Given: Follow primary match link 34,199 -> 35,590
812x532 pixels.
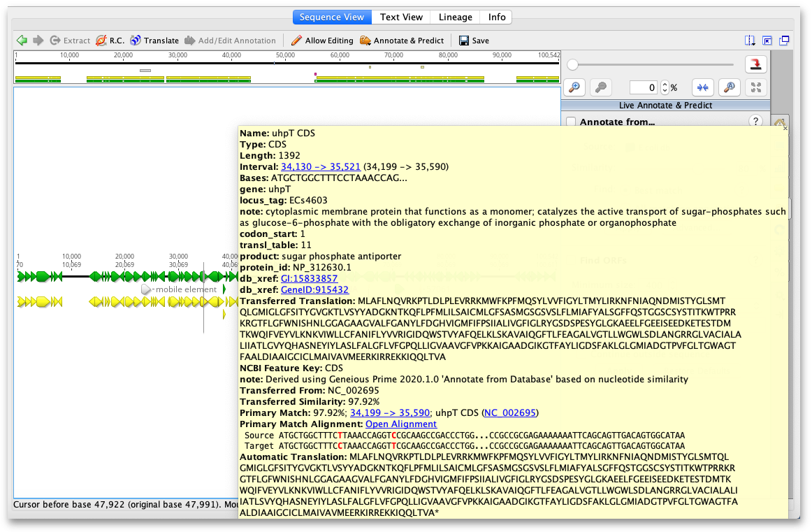Looking at the screenshot, I should click(390, 413).
